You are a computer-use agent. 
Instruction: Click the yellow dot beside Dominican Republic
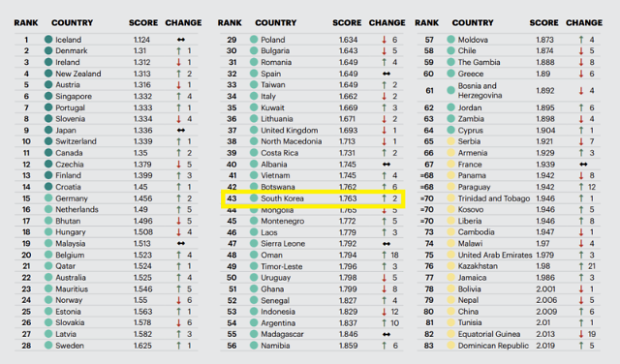coord(450,345)
